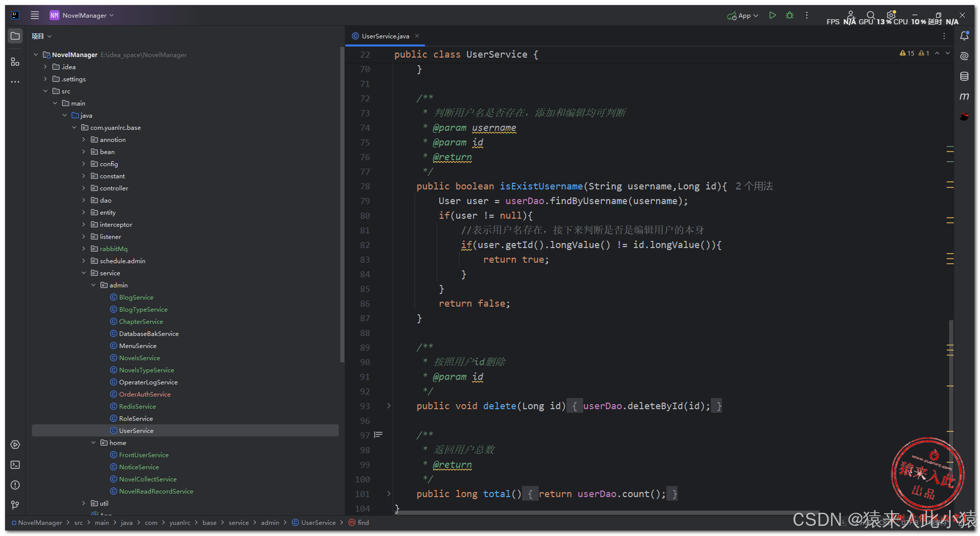Open code with me user icon
The width and height of the screenshot is (980, 536).
pos(851,15)
